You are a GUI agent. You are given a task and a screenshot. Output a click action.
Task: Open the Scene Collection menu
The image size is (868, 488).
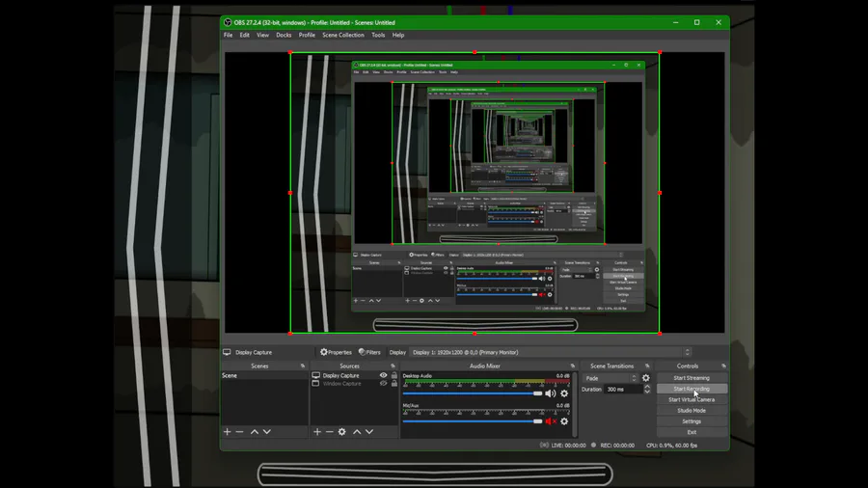coord(343,35)
